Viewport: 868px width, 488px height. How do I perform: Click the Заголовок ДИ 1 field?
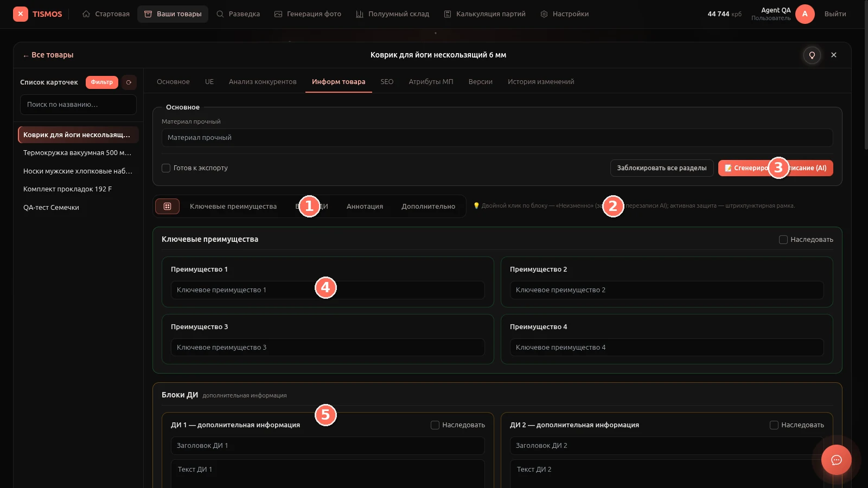328,446
